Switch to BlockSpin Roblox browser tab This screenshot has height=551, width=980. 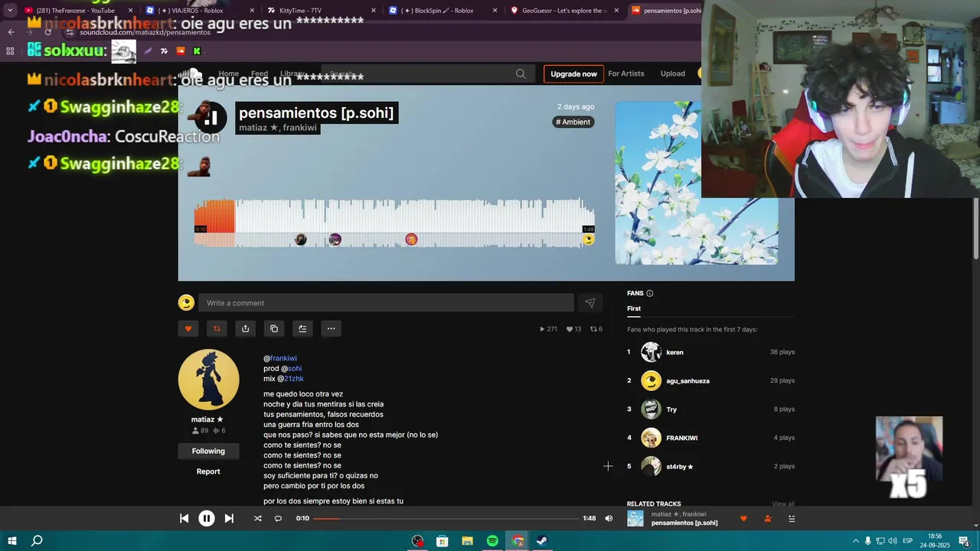pyautogui.click(x=443, y=11)
